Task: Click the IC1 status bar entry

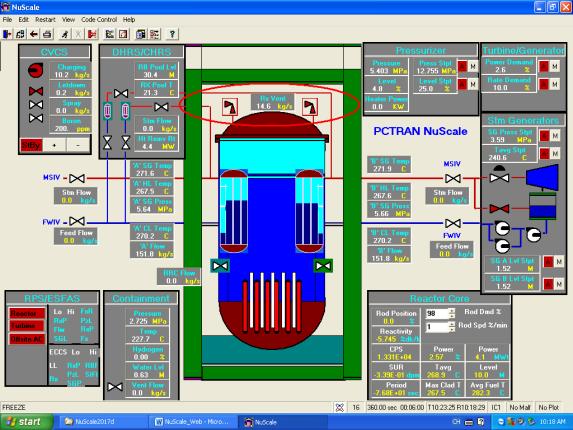Action: click(x=496, y=407)
